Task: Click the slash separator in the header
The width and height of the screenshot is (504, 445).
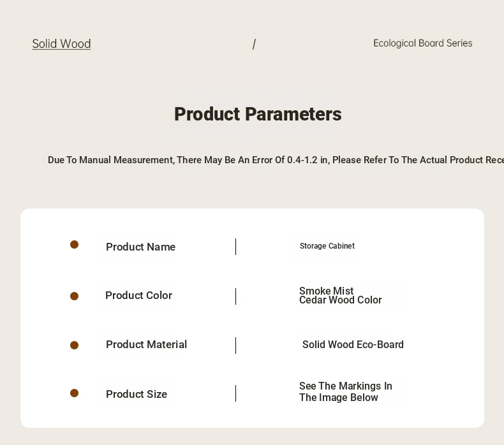Action: click(x=254, y=44)
